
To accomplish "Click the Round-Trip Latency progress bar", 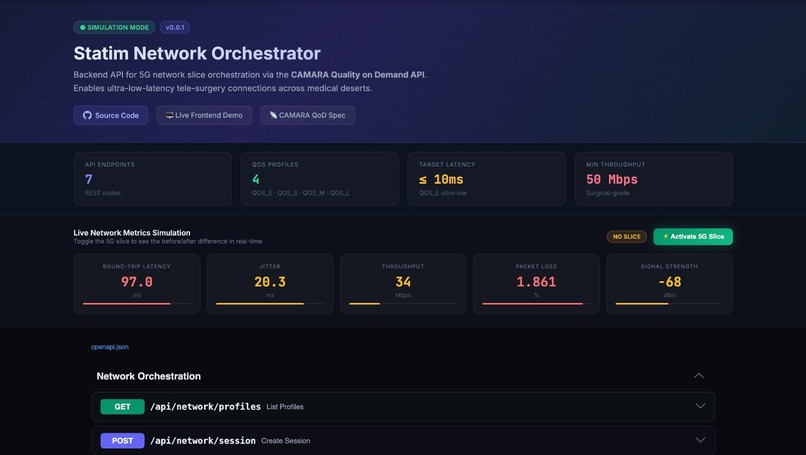I will click(137, 304).
